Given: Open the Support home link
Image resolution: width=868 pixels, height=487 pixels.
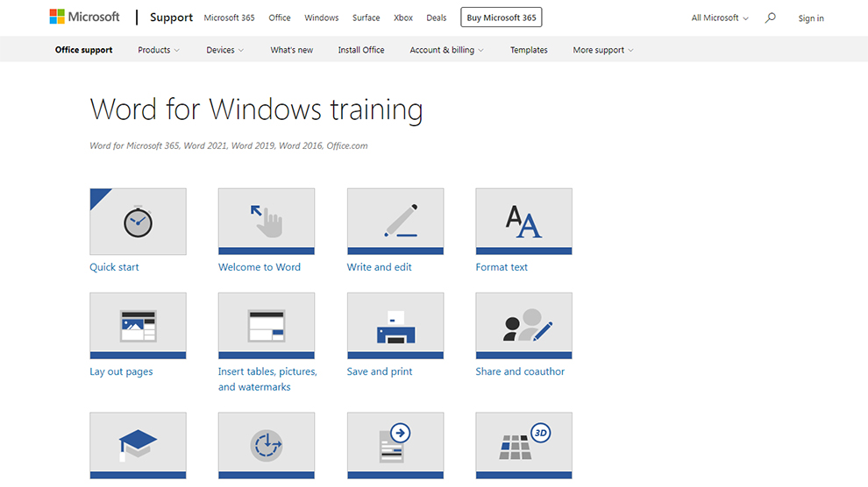Looking at the screenshot, I should pyautogui.click(x=171, y=18).
